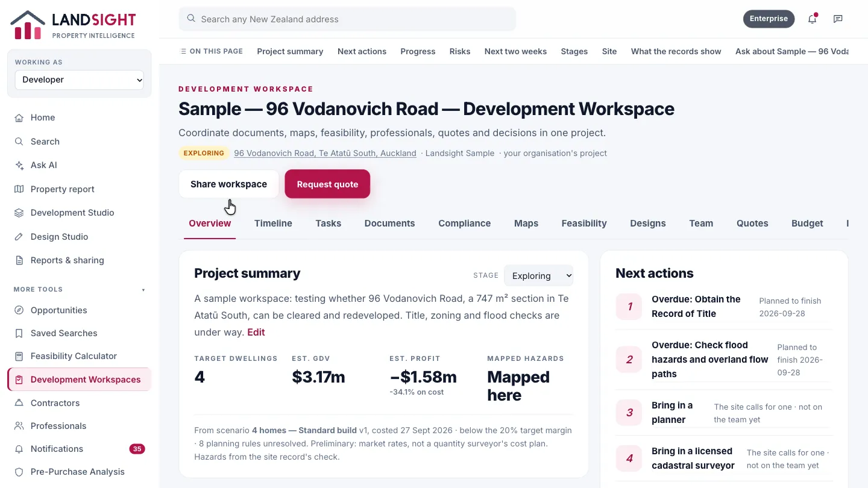Click the Mapped here hazards value
868x488 pixels.
point(518,386)
